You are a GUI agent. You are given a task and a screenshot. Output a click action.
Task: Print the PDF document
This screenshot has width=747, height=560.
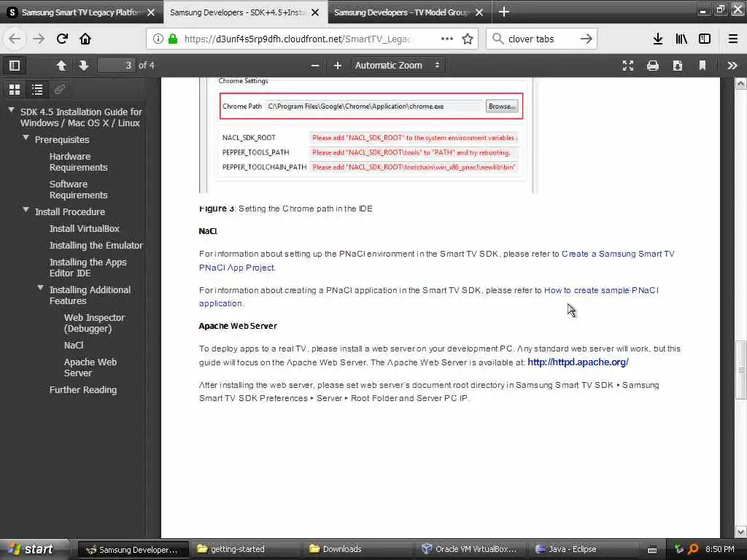(x=653, y=65)
